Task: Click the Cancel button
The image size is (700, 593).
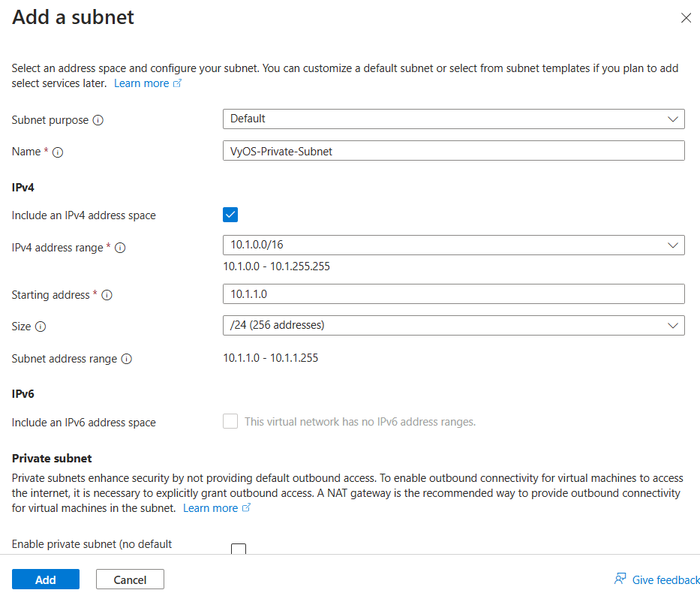Action: (130, 579)
